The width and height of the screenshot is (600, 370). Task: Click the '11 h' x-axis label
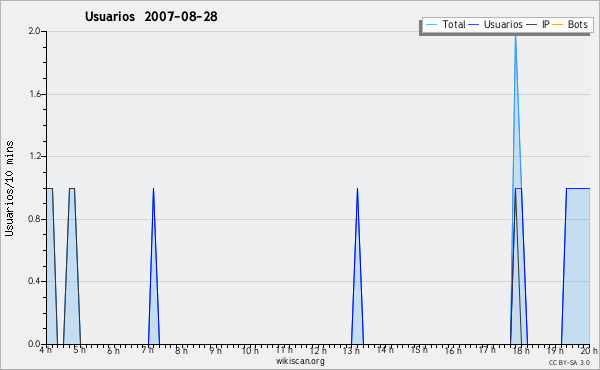tap(284, 350)
